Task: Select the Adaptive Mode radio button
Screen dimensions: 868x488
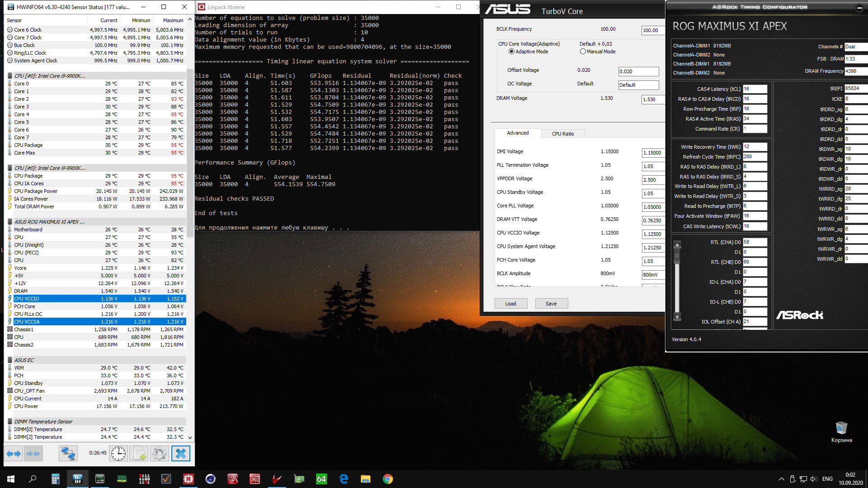Action: pyautogui.click(x=511, y=52)
